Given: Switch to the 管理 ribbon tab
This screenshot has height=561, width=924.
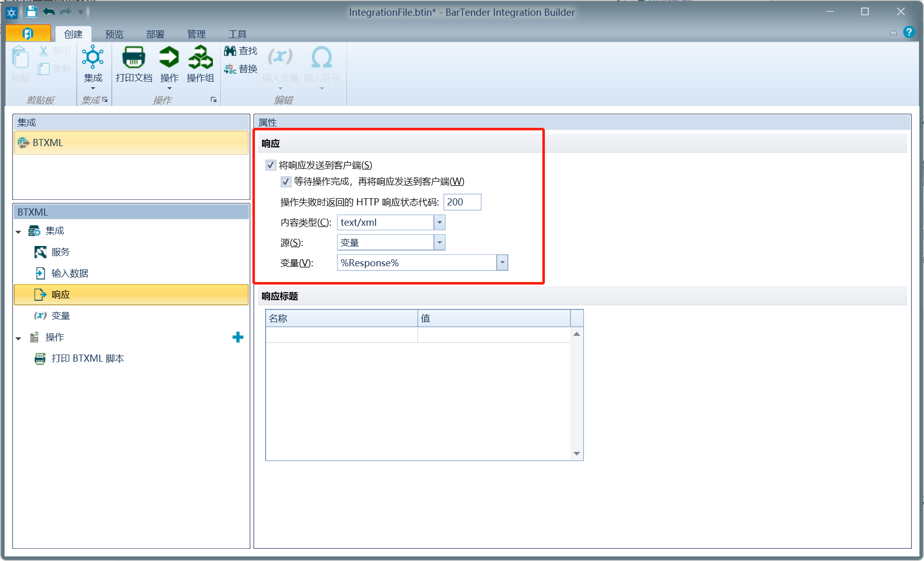Looking at the screenshot, I should click(x=196, y=34).
